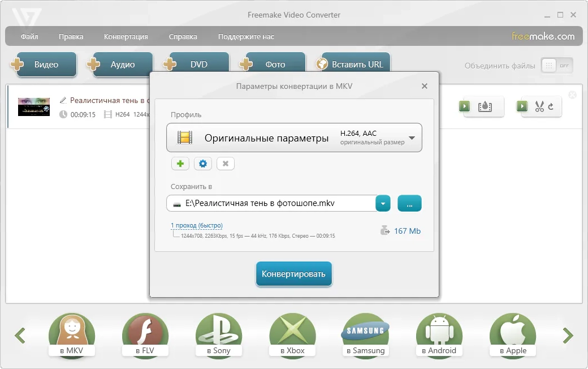Click the output file size weight icon
Screen dimensions: 588x369
coord(385,230)
